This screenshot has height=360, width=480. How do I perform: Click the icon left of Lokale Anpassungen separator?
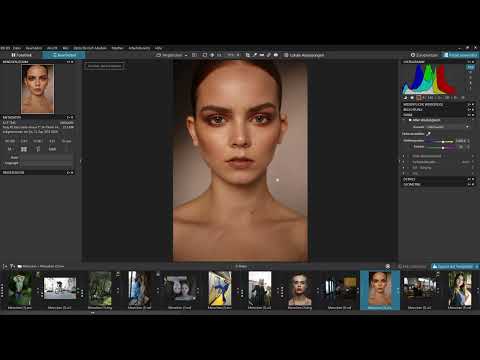coord(276,55)
